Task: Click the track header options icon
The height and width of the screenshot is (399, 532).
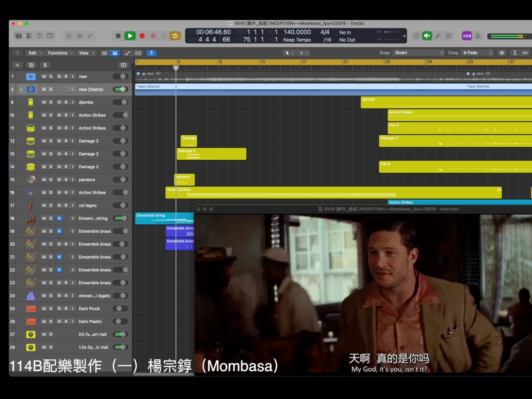Action: (123, 65)
